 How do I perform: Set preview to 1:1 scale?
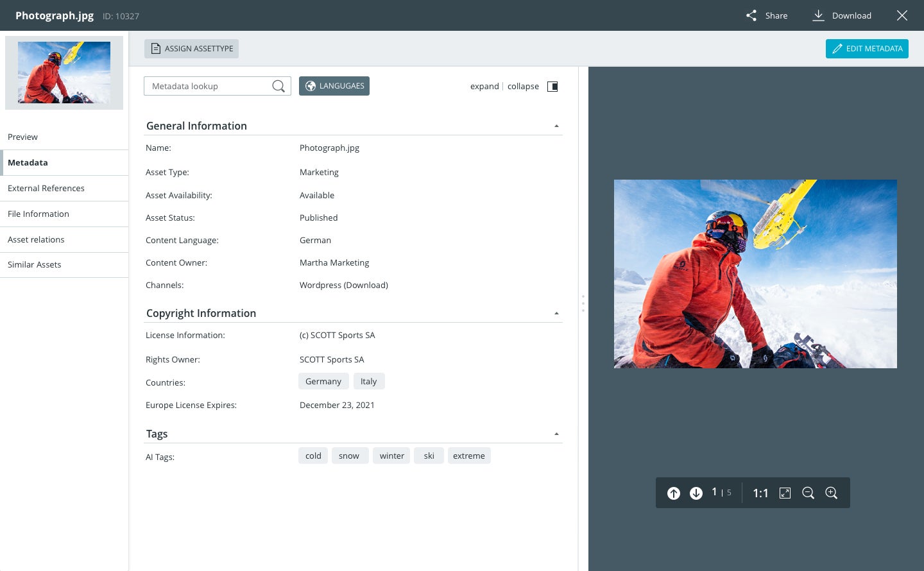click(760, 493)
